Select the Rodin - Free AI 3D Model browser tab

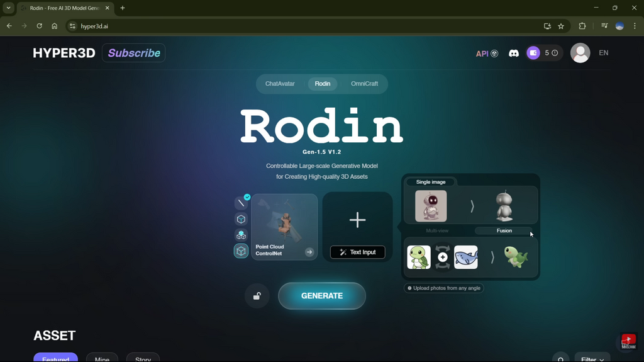tap(65, 8)
